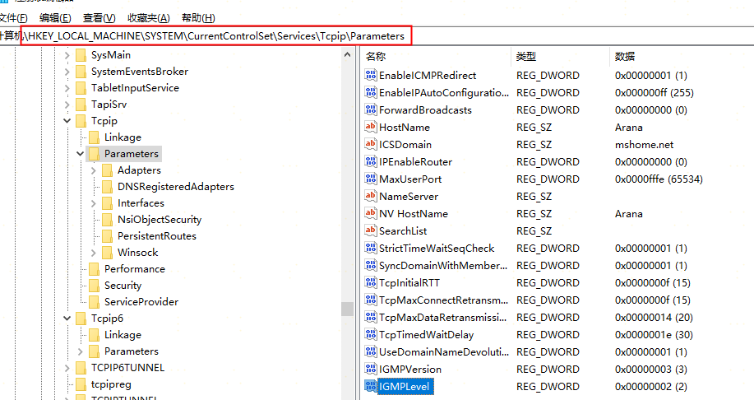
Task: Click the ServiceProvider folder icon
Action: click(94, 302)
